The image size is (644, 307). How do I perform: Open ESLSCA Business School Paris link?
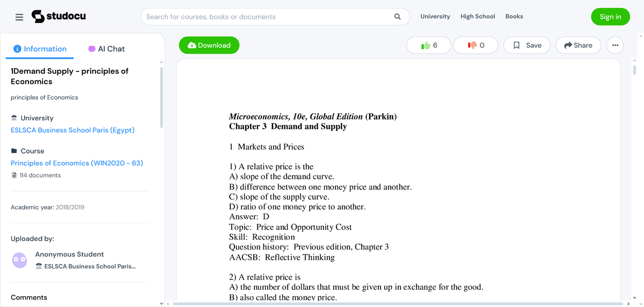[72, 130]
